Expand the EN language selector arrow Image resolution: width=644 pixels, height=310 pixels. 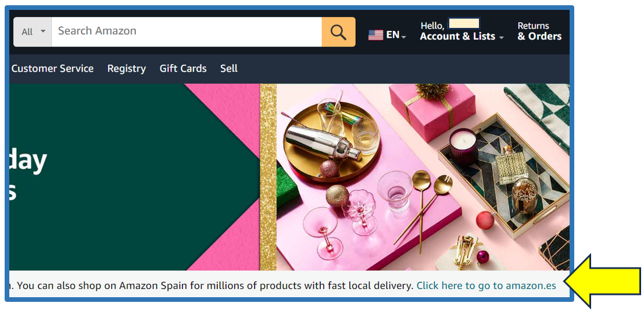[404, 37]
